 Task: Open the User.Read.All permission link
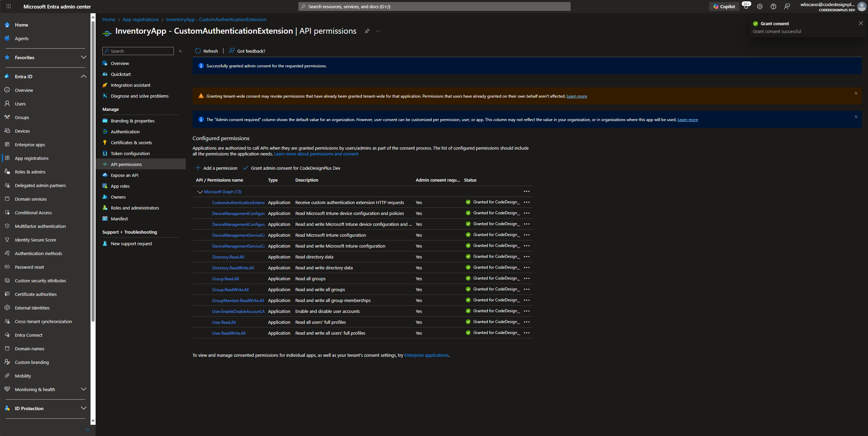[x=224, y=322]
